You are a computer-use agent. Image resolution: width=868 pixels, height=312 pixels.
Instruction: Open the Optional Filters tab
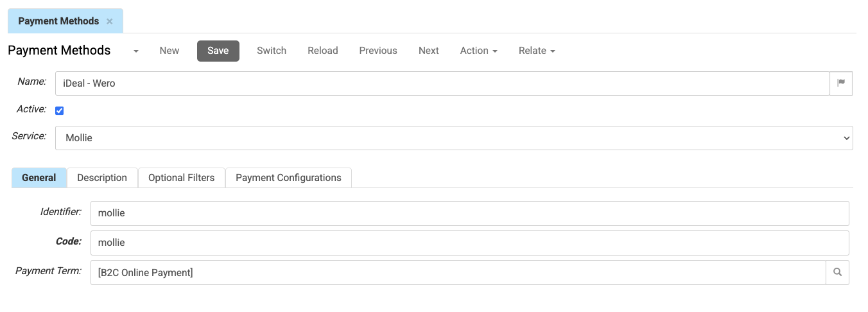pyautogui.click(x=181, y=178)
